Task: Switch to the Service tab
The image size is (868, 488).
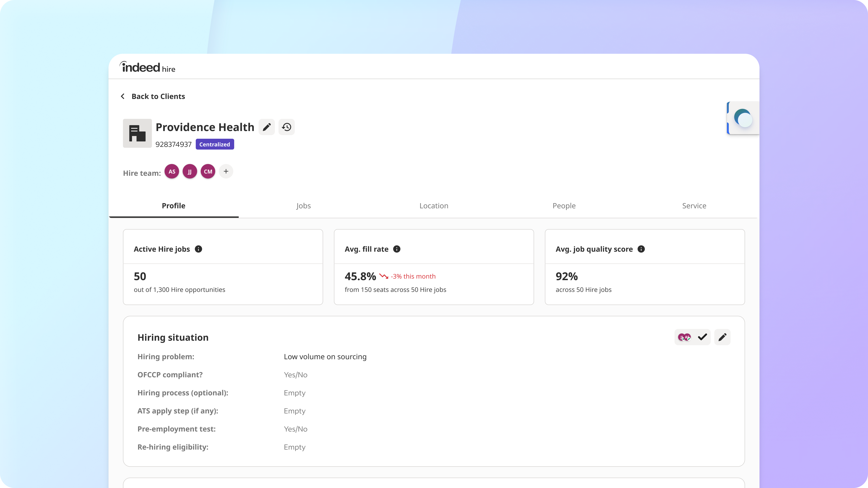Action: pyautogui.click(x=694, y=206)
